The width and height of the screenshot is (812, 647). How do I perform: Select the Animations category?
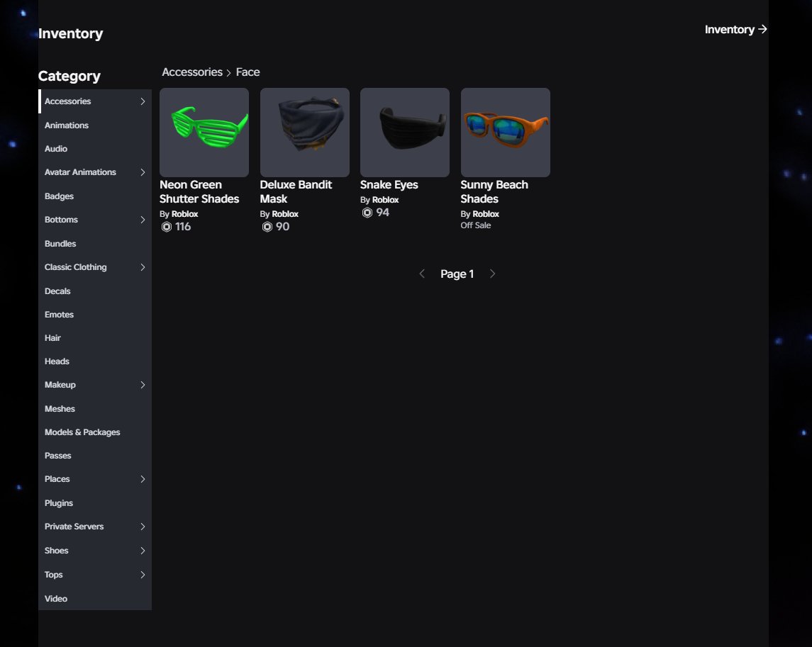[95, 125]
